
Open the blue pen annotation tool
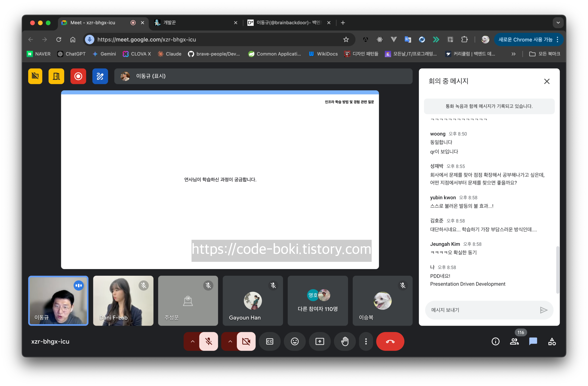[100, 76]
